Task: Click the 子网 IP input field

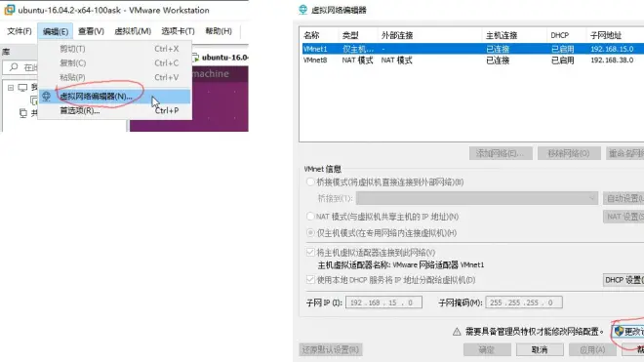Action: click(x=383, y=302)
